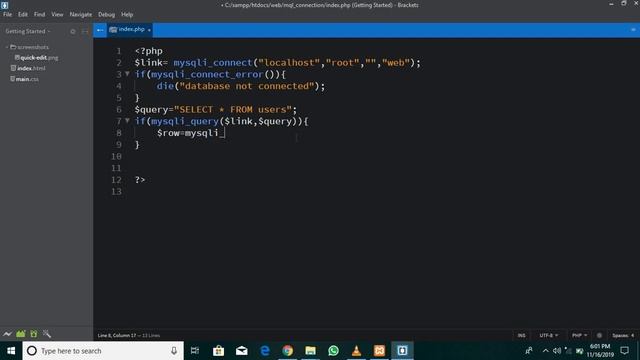The height and width of the screenshot is (360, 640).
Task: Open the Extension Manager brick icon
Action: click(21, 334)
